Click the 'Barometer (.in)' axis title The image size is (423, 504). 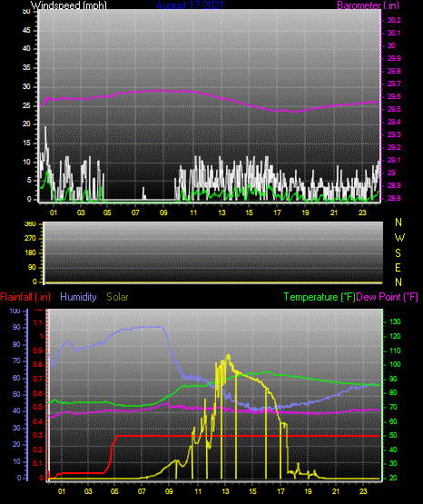(368, 5)
